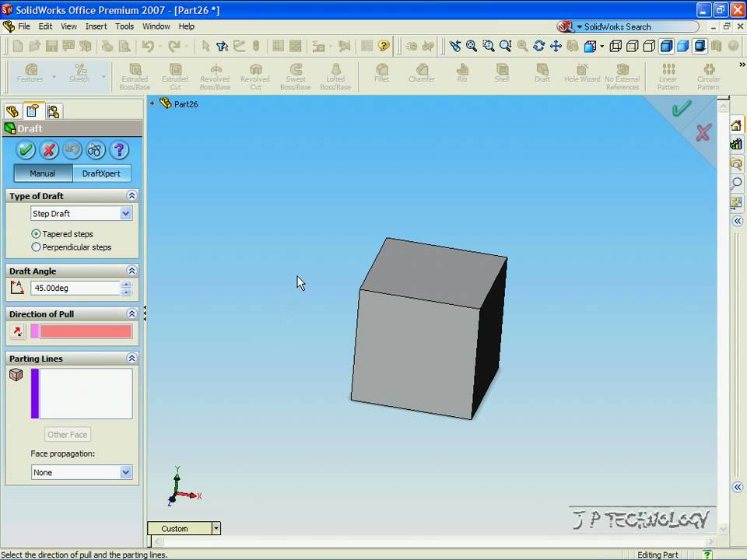Click the help question mark in status bar
Screen dimensions: 747x560
707,555
